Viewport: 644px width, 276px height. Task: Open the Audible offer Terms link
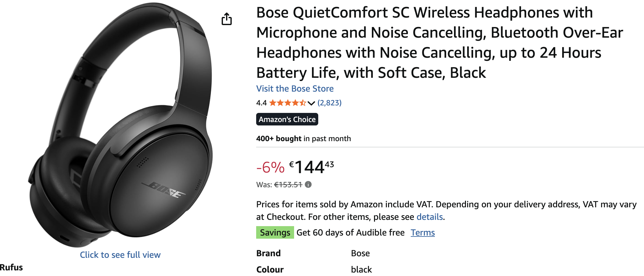423,233
